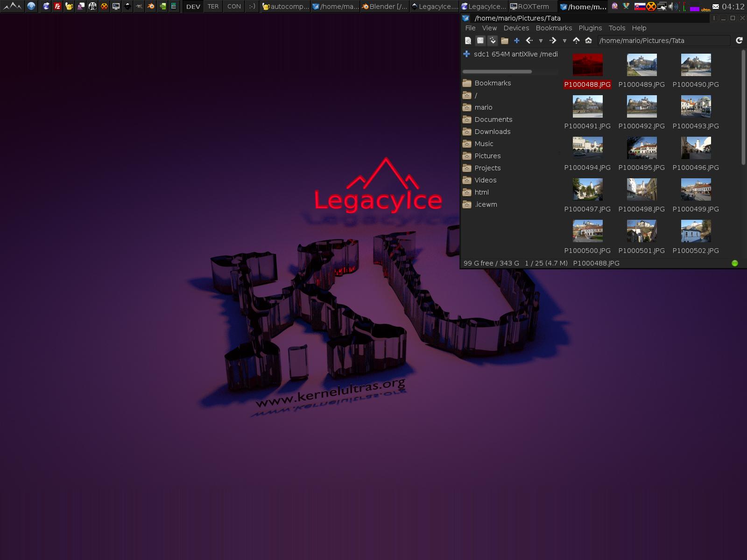Click the path bar /home/mario/Pictures/Tata
This screenshot has width=747, height=560.
click(x=663, y=41)
